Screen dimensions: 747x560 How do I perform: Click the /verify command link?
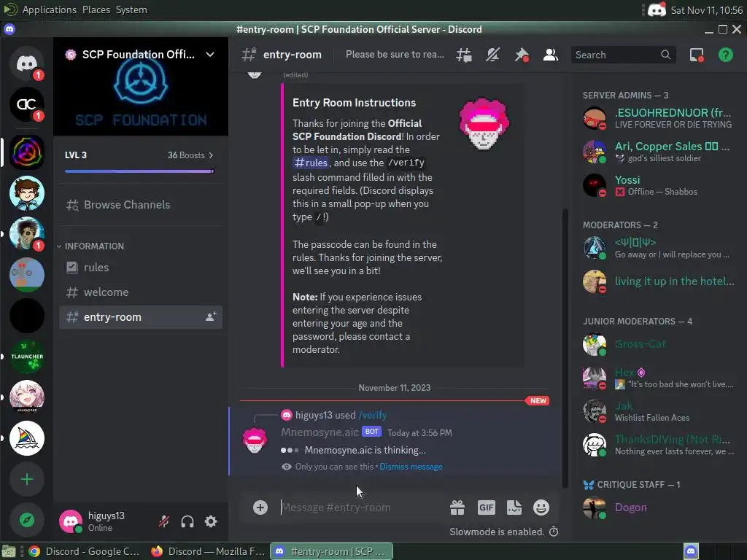[x=373, y=415]
